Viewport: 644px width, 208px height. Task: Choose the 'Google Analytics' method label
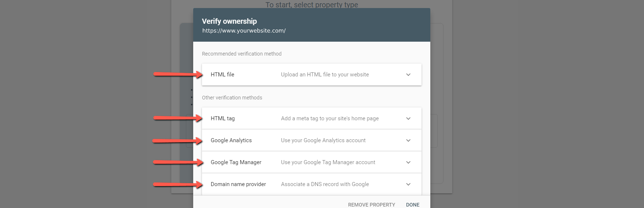[x=231, y=140]
